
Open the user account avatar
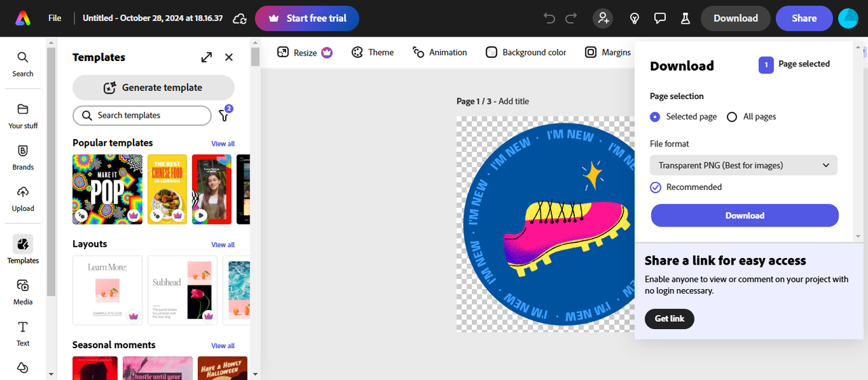tap(848, 18)
